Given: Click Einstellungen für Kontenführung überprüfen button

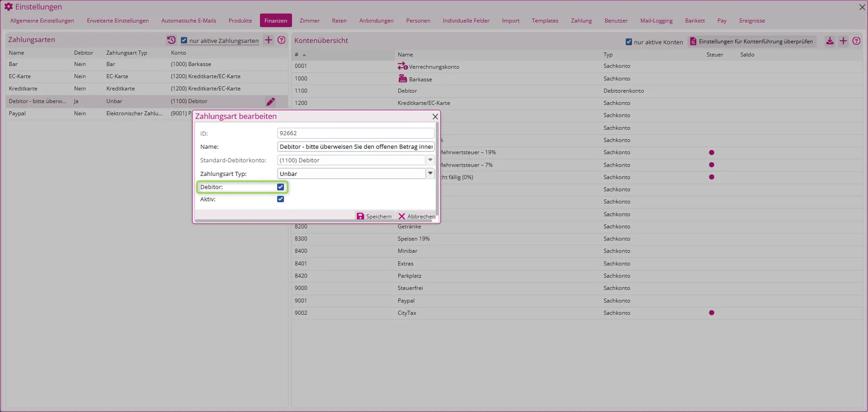Looking at the screenshot, I should pos(753,41).
